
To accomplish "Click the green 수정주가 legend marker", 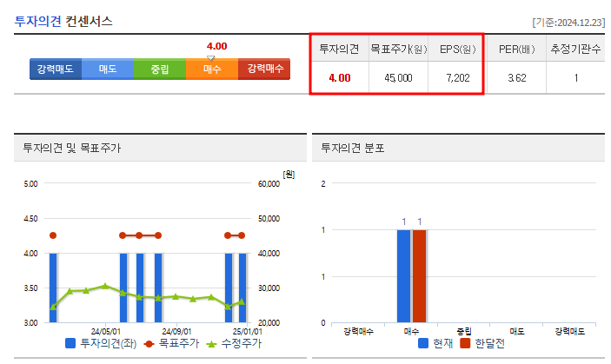I will [211, 344].
